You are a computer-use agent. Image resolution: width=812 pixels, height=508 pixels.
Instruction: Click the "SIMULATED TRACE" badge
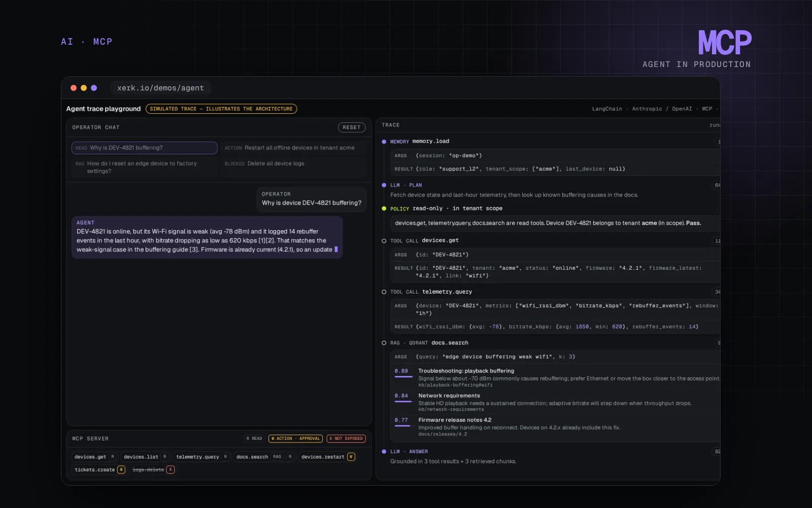(221, 109)
